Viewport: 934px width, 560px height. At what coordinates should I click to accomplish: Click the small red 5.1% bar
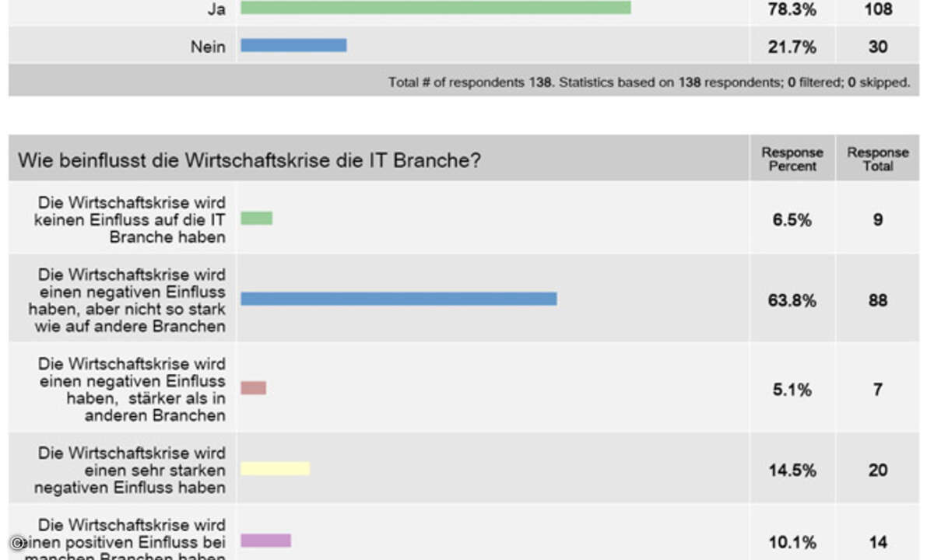coord(254,387)
